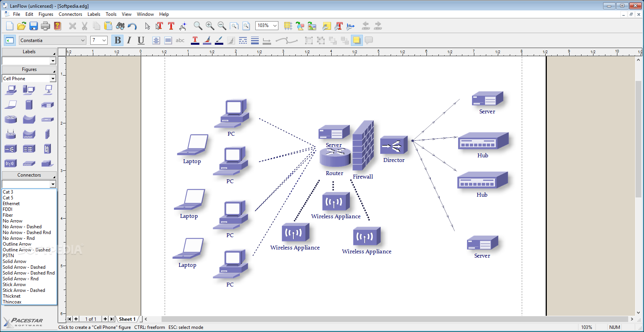This screenshot has width=644, height=332.
Task: Center-align the text
Action: point(156,40)
